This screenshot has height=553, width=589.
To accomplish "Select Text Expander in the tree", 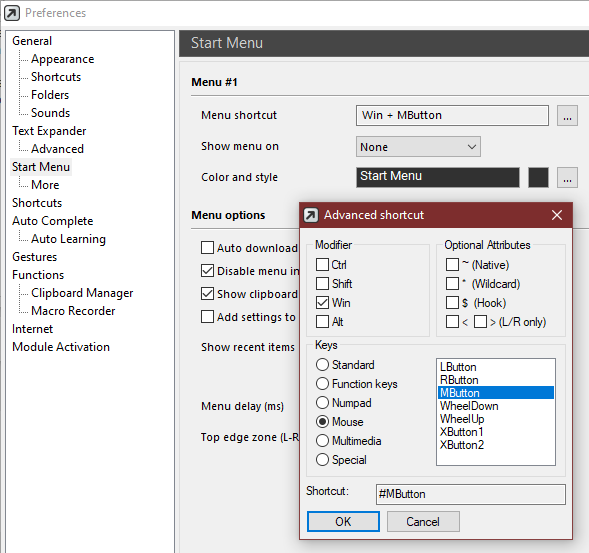I will pyautogui.click(x=49, y=131).
